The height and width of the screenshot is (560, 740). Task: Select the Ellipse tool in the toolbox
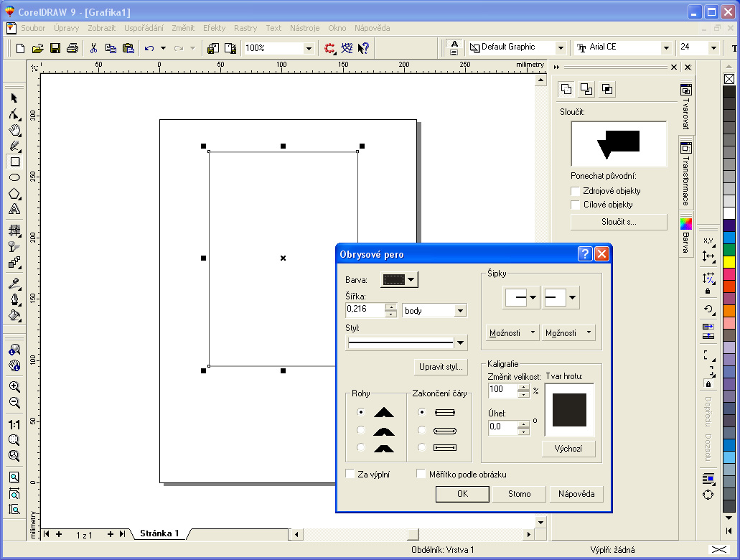pos(14,177)
